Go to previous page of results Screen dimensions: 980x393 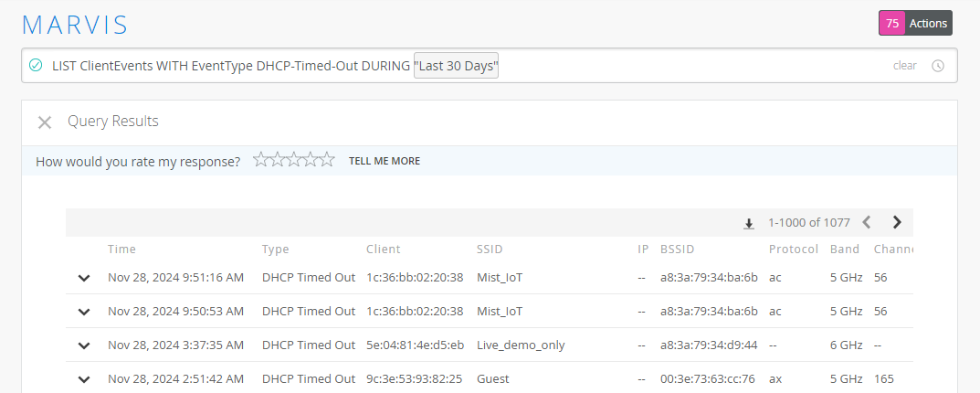867,222
